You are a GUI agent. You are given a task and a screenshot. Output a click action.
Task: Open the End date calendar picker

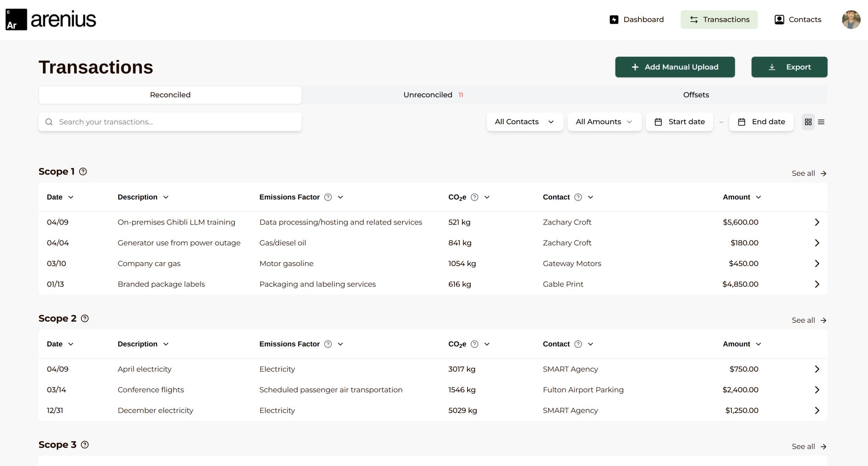click(761, 122)
